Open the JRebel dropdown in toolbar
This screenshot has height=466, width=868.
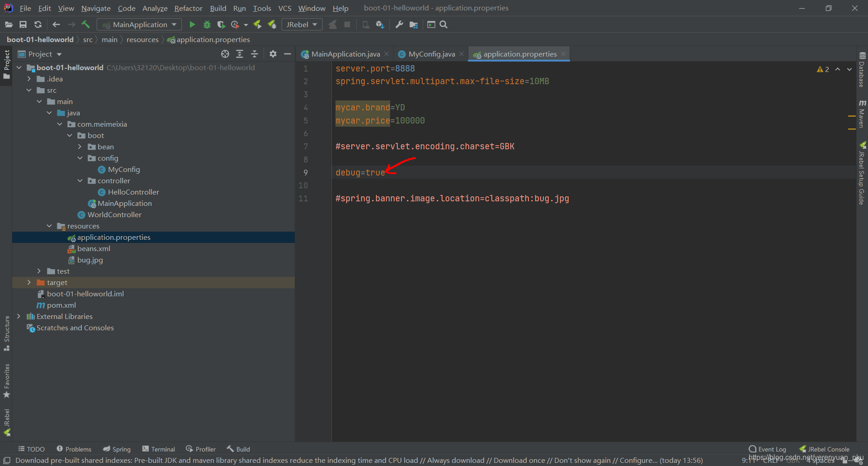tap(302, 24)
